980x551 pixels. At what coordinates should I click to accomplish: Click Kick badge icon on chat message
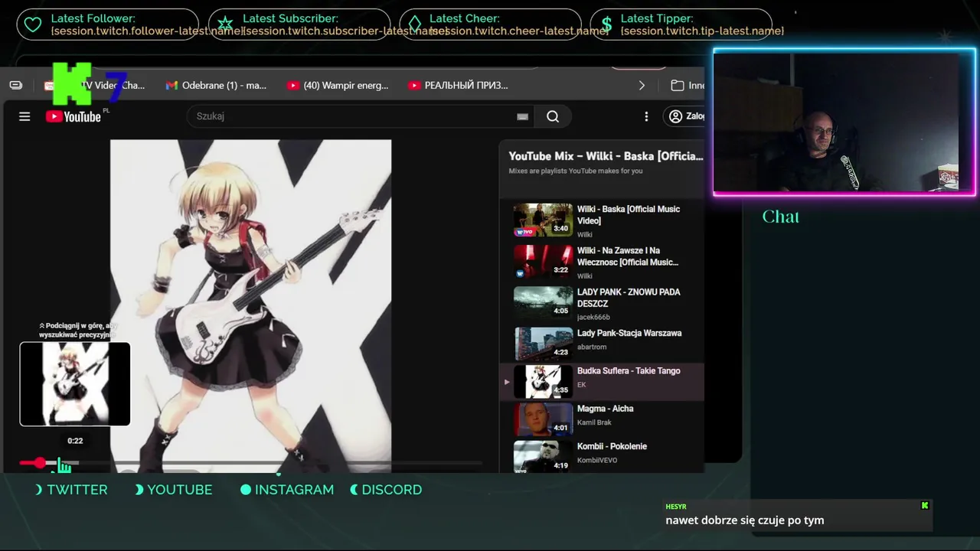925,505
